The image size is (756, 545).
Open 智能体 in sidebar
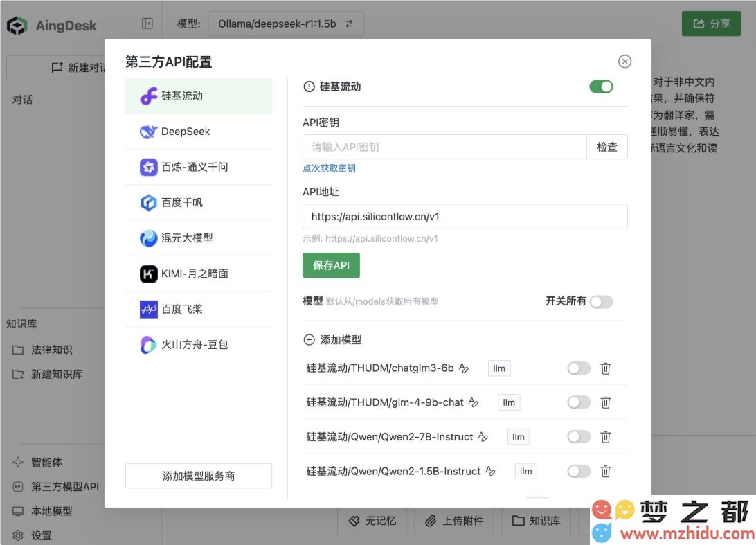37,462
